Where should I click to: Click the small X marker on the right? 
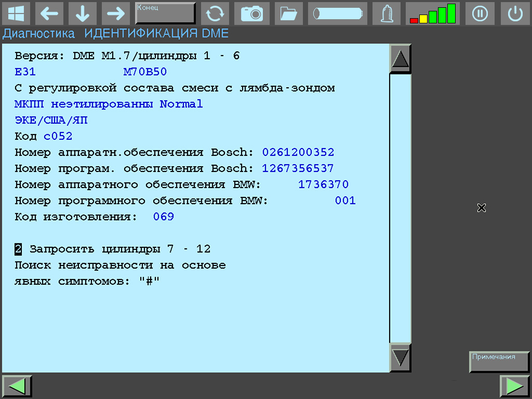tap(481, 208)
